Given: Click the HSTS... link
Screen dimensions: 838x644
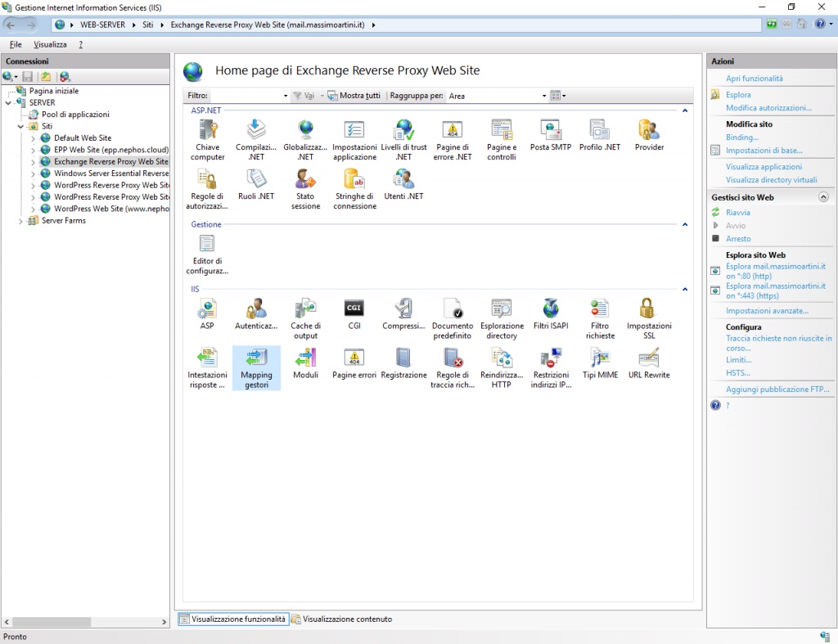Looking at the screenshot, I should click(x=738, y=373).
